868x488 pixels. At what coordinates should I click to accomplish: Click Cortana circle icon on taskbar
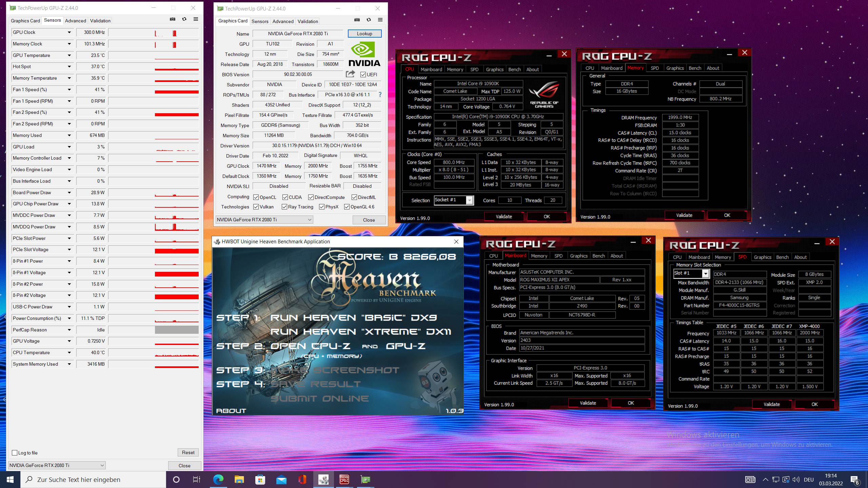(176, 480)
